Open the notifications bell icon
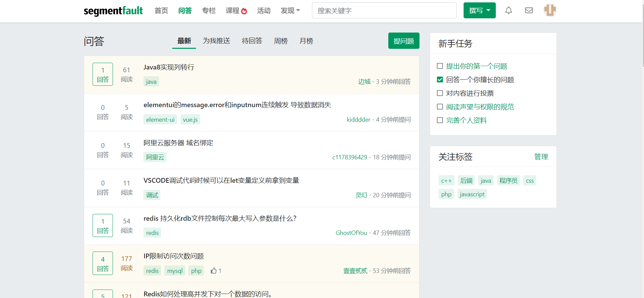 click(508, 11)
